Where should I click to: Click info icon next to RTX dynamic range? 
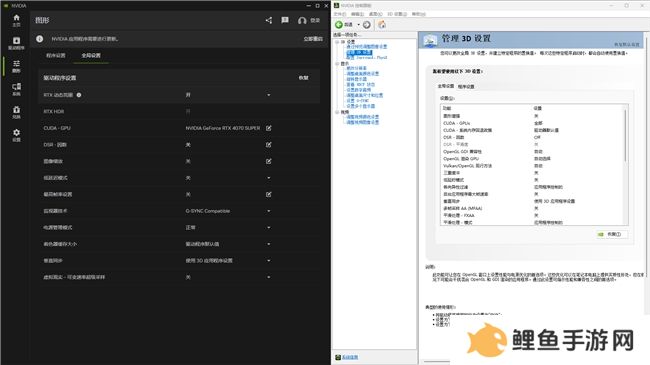tap(79, 95)
